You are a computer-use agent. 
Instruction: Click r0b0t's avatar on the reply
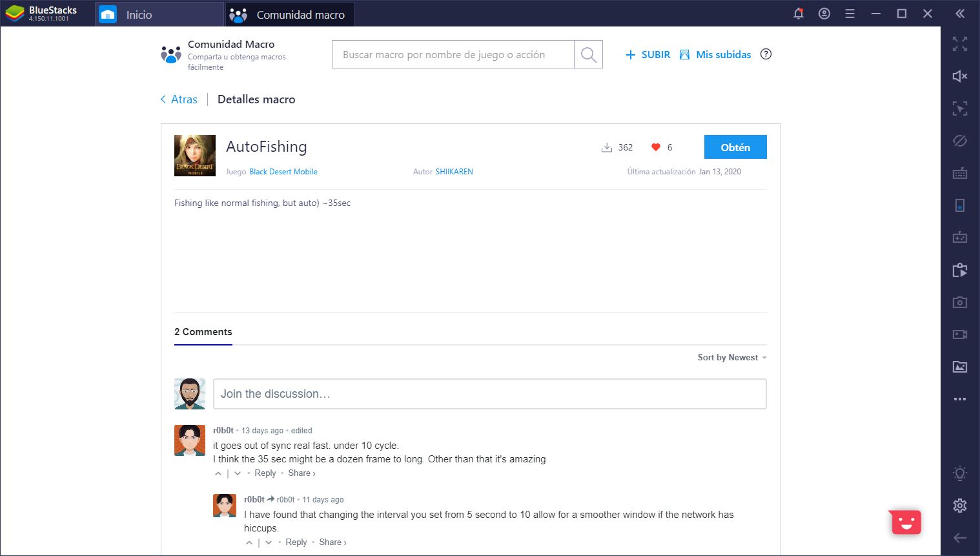click(x=225, y=506)
